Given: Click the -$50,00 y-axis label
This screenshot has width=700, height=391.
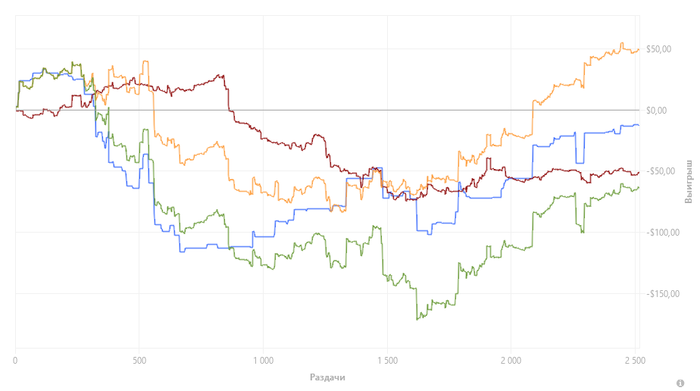Looking at the screenshot, I should (x=658, y=171).
